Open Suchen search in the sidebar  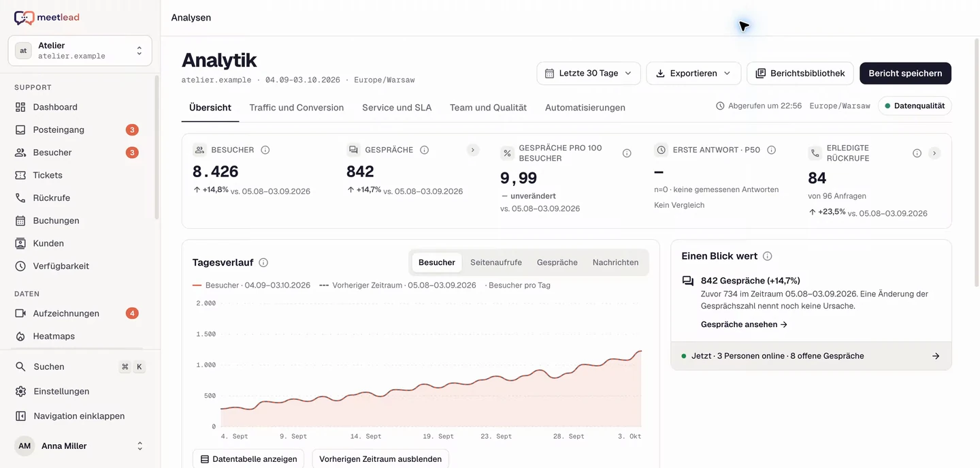pos(80,366)
